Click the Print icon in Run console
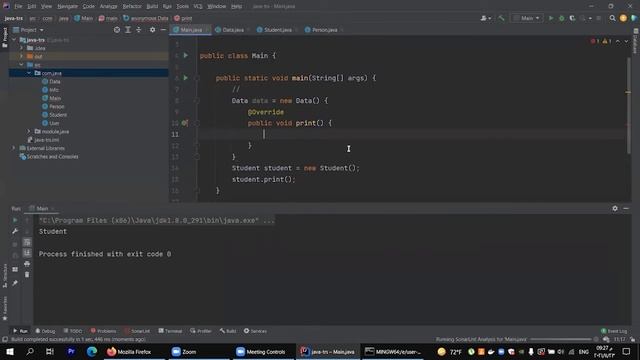The image size is (640, 360). pyautogui.click(x=27, y=264)
